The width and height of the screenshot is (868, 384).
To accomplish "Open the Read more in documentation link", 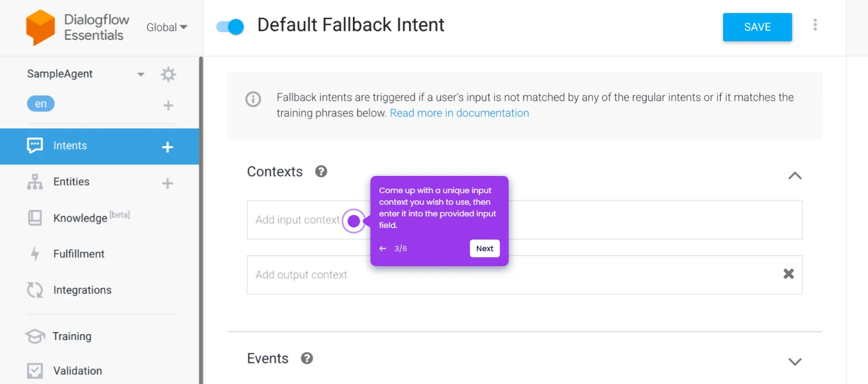I will pyautogui.click(x=459, y=113).
